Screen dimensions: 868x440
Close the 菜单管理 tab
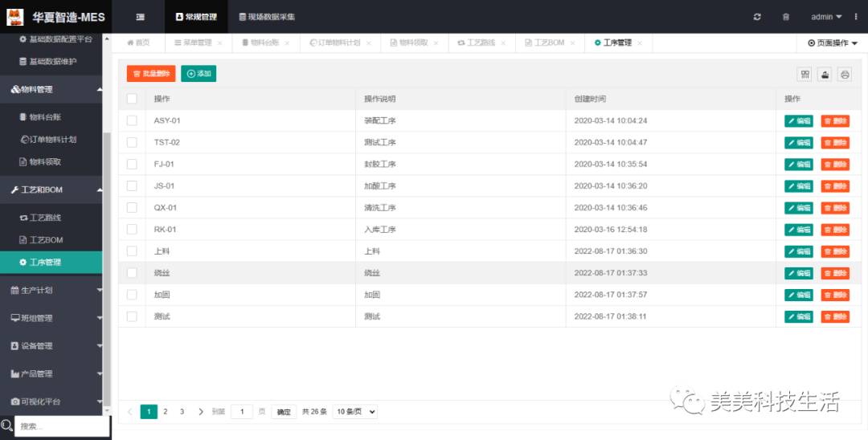tap(219, 43)
